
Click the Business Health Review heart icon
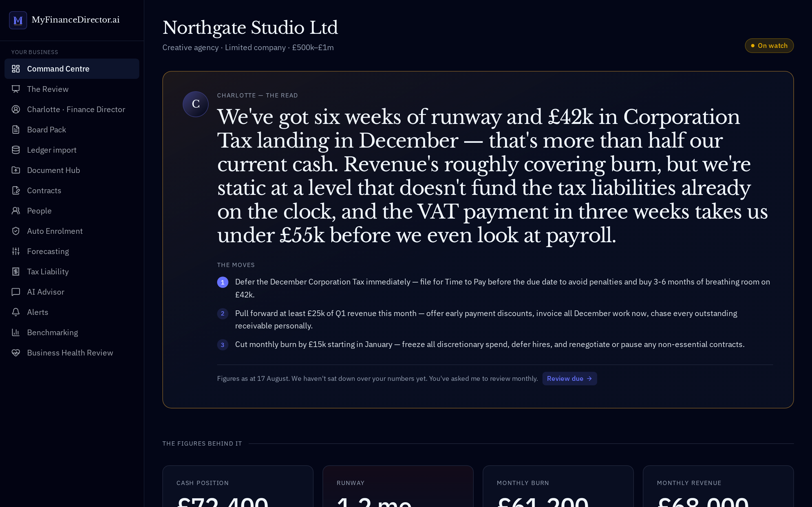pyautogui.click(x=16, y=353)
